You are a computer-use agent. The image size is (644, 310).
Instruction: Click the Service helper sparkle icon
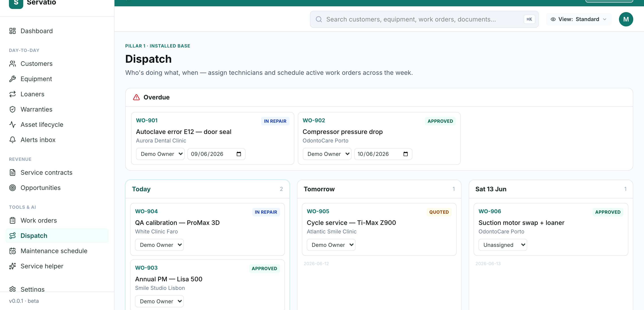tap(13, 266)
